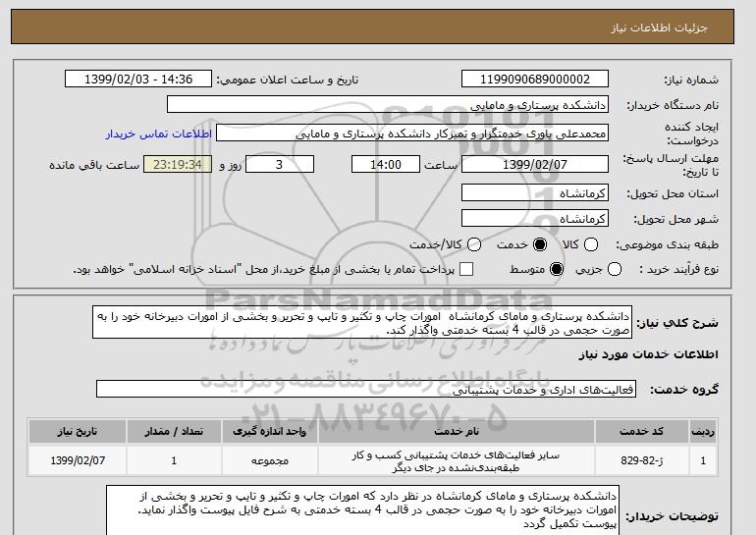Click the نوع فرآیند خرید label
The height and width of the screenshot is (535, 756).
(x=678, y=269)
